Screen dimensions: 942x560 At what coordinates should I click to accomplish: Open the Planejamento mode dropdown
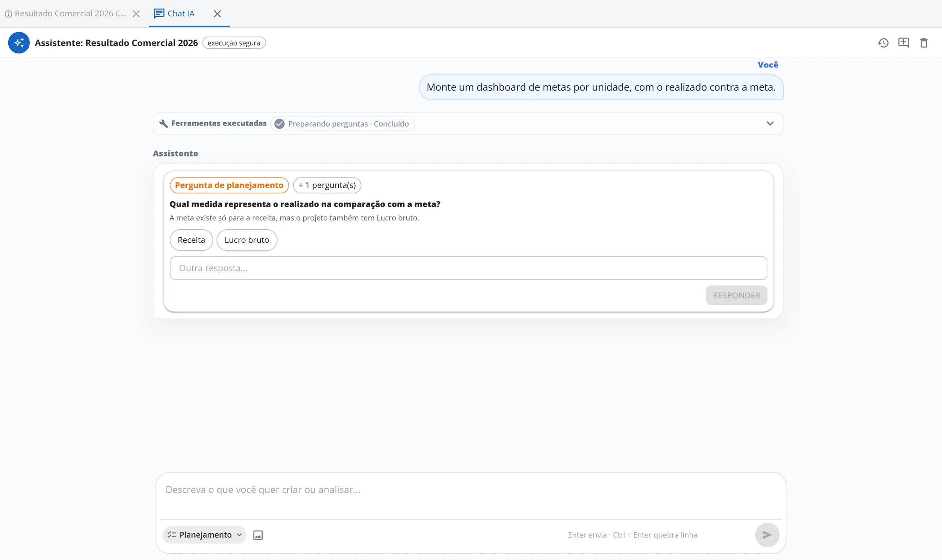click(x=204, y=535)
